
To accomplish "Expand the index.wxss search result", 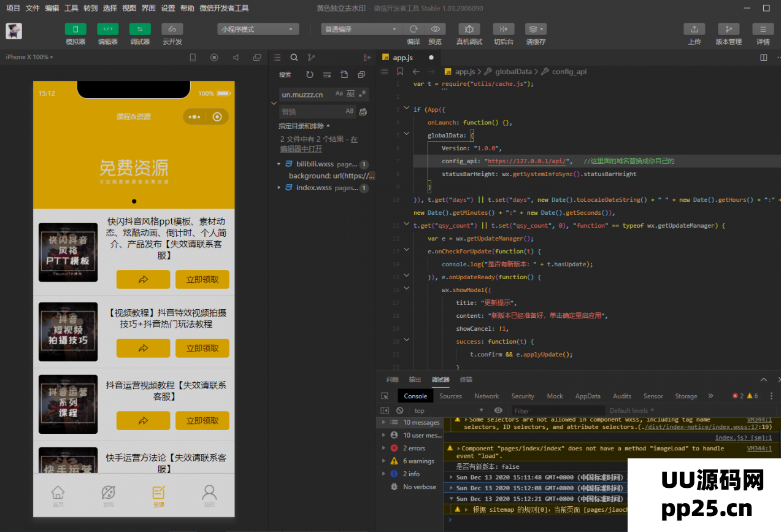I will pos(279,188).
